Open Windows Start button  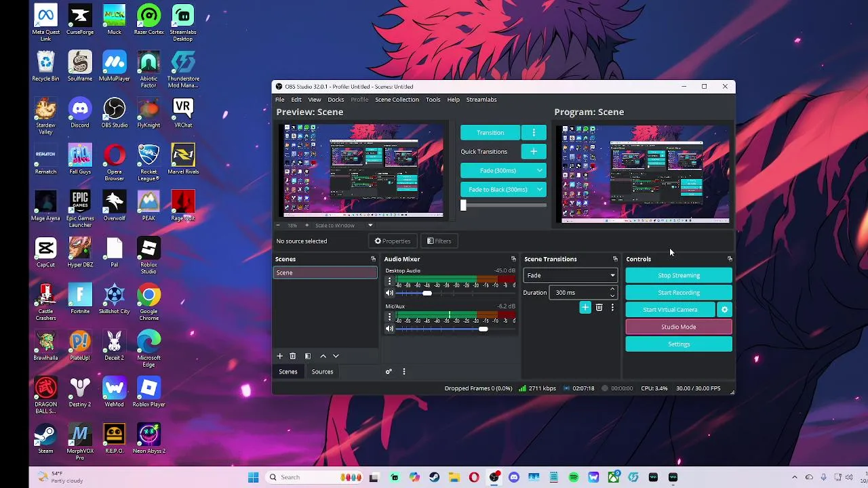(253, 477)
